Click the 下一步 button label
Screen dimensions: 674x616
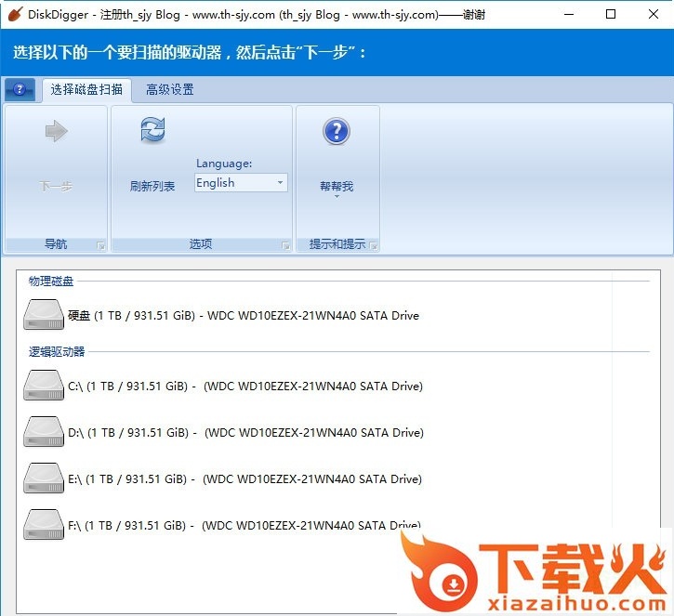56,186
